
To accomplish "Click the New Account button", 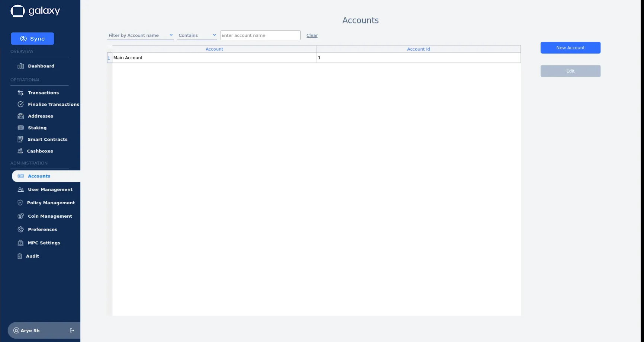I will point(570,48).
